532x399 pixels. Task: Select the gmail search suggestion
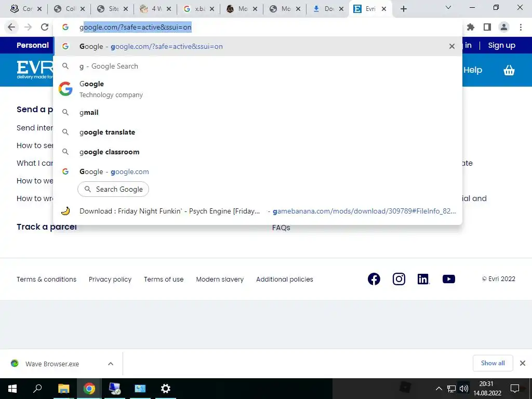point(258,112)
